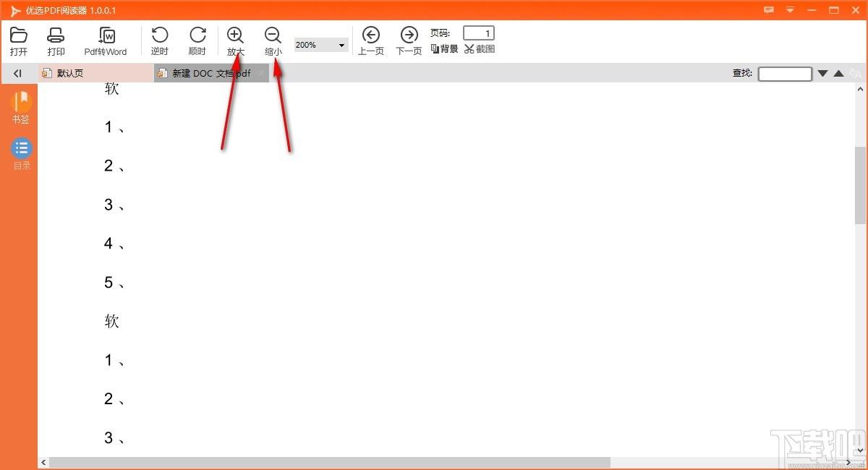Click the vertical scrollbar up arrow
This screenshot has height=470, width=868.
[x=860, y=88]
